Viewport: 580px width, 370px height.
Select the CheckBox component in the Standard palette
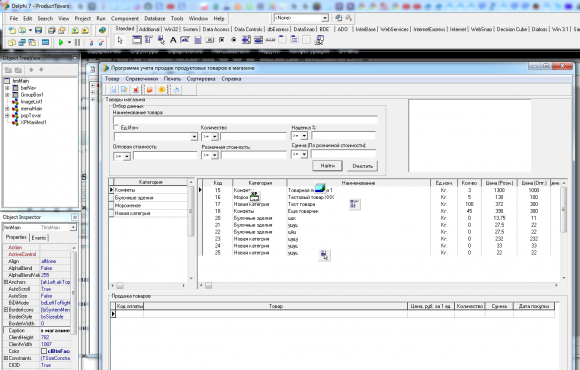[222, 40]
